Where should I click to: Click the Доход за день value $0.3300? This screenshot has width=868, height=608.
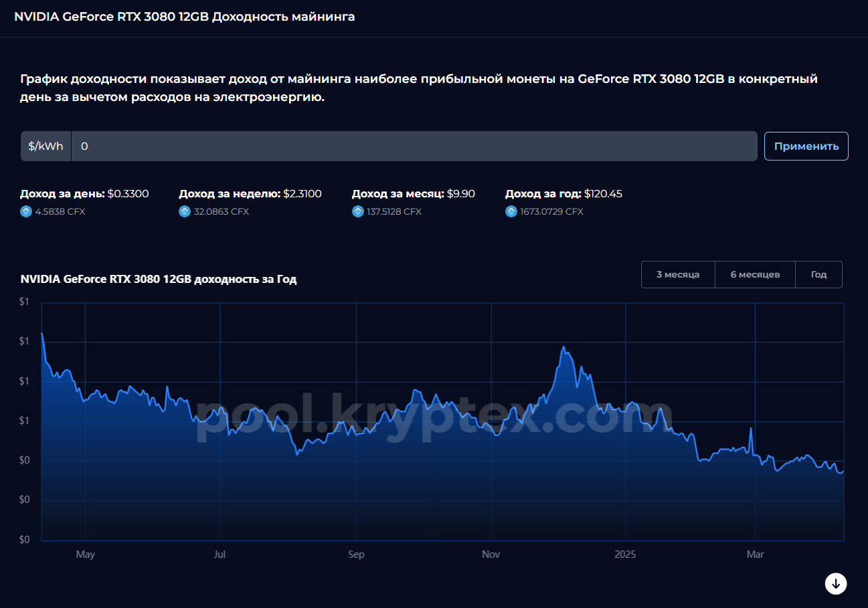click(x=128, y=194)
